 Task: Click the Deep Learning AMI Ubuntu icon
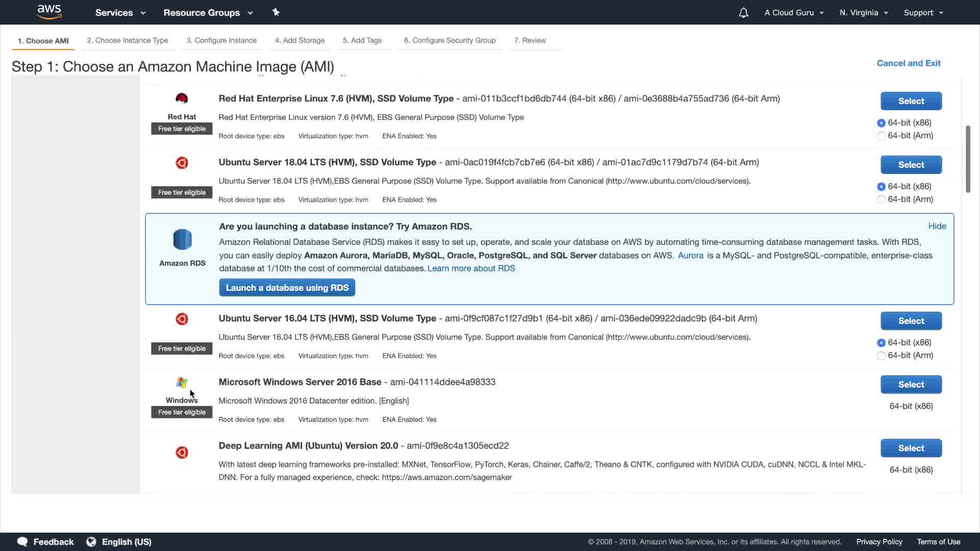click(x=182, y=453)
